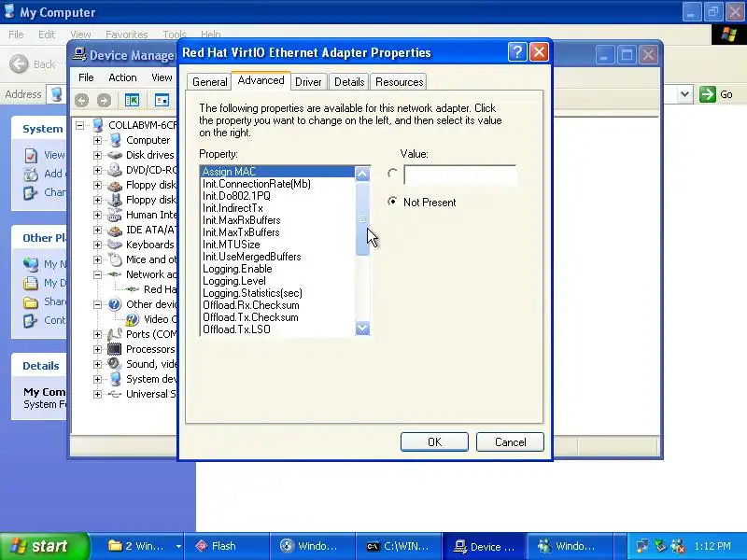Click the property list scrollbar thumb
Viewport: 747px width, 560px height.
coord(362,219)
